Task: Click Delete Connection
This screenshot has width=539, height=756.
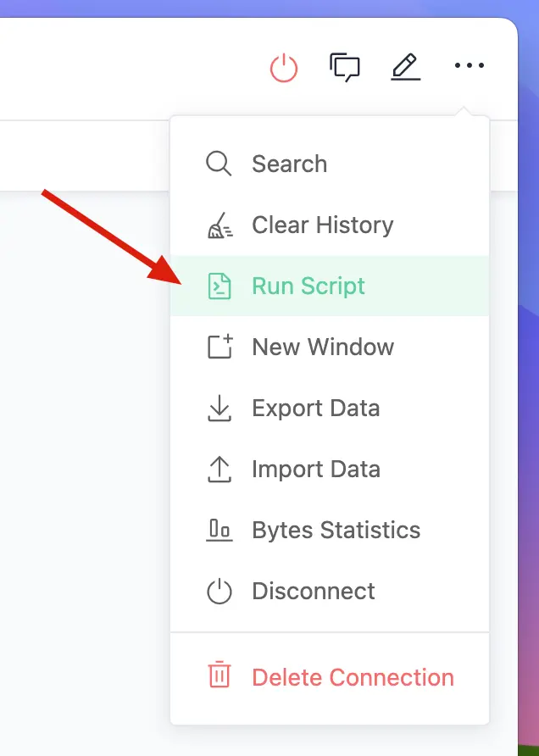Action: click(x=352, y=676)
